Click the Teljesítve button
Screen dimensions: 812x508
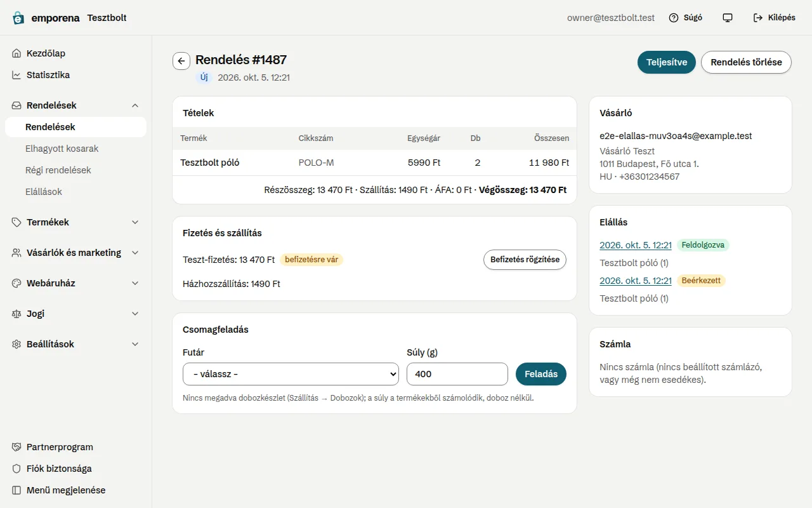(x=667, y=62)
